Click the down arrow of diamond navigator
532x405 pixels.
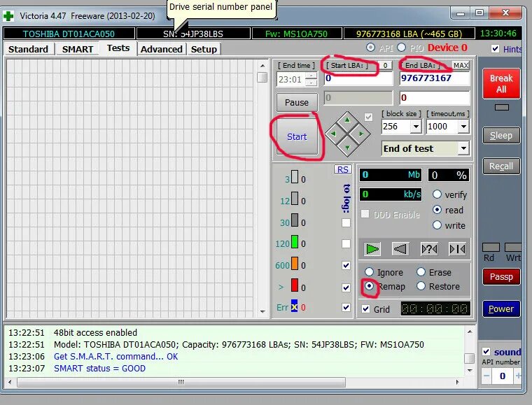347,148
